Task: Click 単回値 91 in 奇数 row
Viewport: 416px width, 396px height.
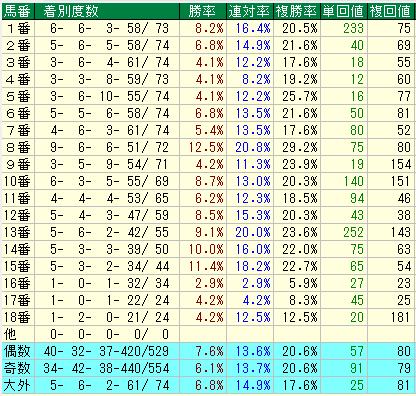Action: [x=357, y=368]
